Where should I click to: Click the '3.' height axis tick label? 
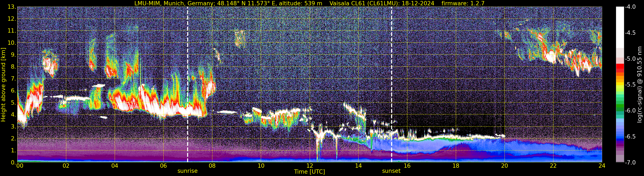tap(13, 126)
